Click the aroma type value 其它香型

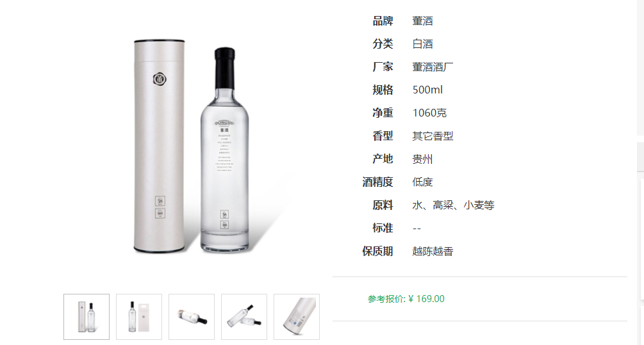pyautogui.click(x=433, y=136)
